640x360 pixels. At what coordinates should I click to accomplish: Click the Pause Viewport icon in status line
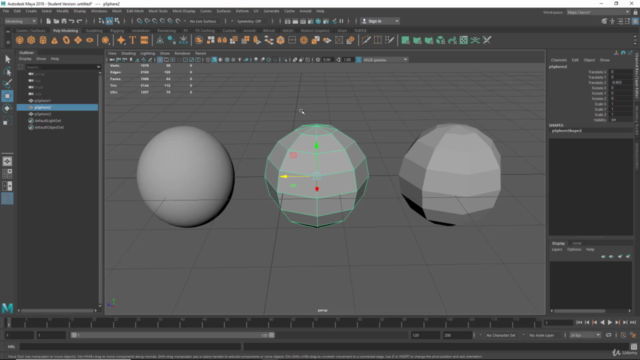[x=342, y=21]
